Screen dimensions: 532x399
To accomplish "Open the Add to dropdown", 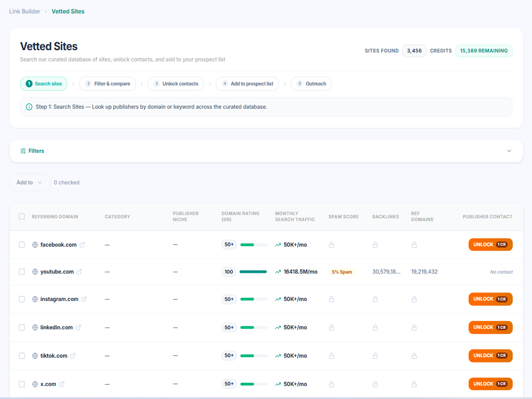I will click(x=30, y=183).
